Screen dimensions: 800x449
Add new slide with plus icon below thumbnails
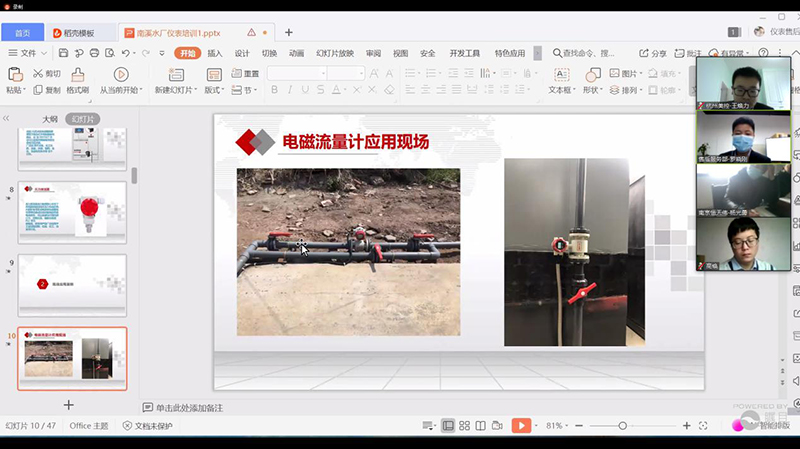coord(69,404)
